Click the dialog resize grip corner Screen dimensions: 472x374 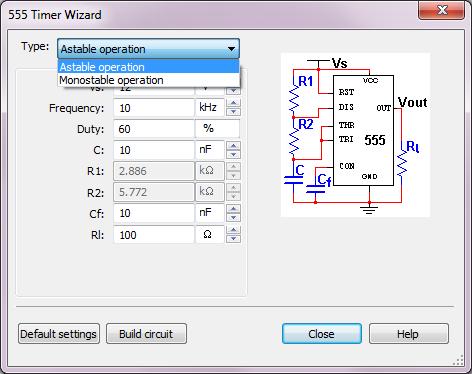click(x=459, y=360)
